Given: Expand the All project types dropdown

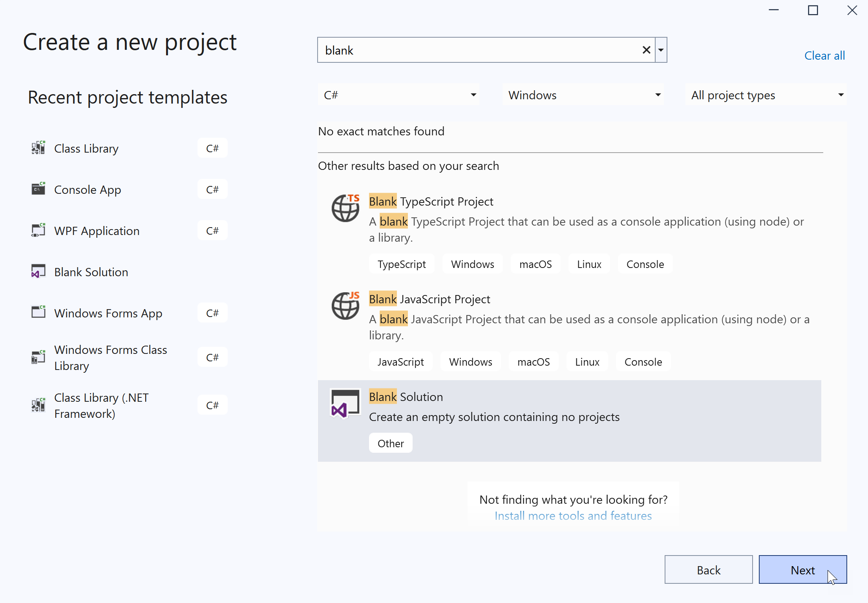Looking at the screenshot, I should (x=766, y=95).
